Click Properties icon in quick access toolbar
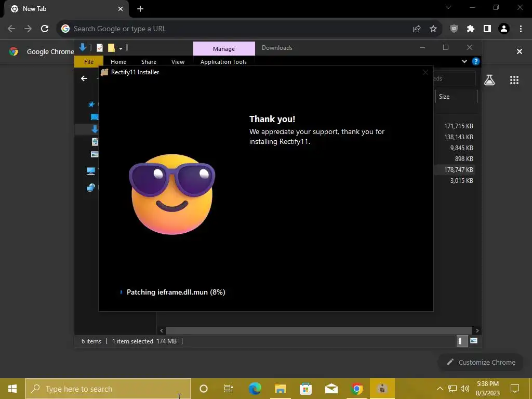Viewport: 532px width, 399px height. [99, 48]
